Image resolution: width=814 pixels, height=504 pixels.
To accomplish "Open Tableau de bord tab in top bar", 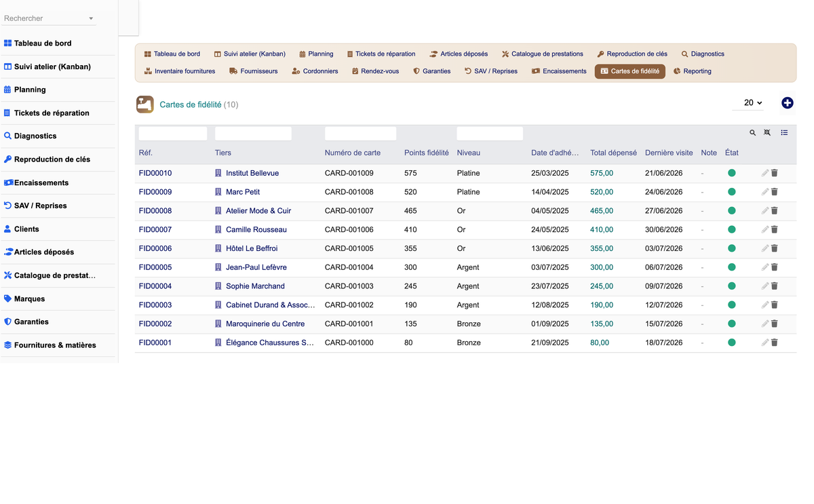I will 172,54.
